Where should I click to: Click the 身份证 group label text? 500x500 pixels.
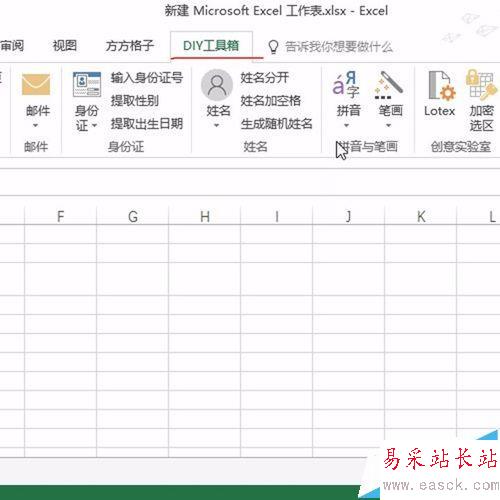click(x=126, y=146)
